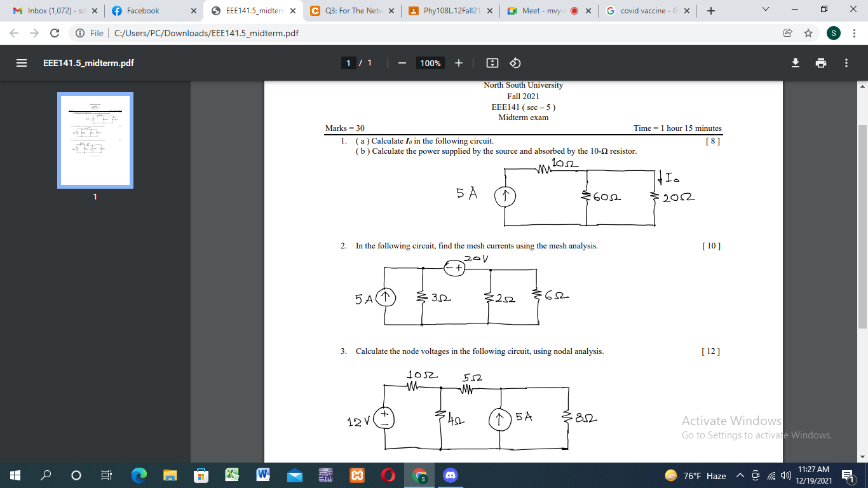Toggle the PDF sidebar menu
Screen dimensions: 868x488
point(22,63)
